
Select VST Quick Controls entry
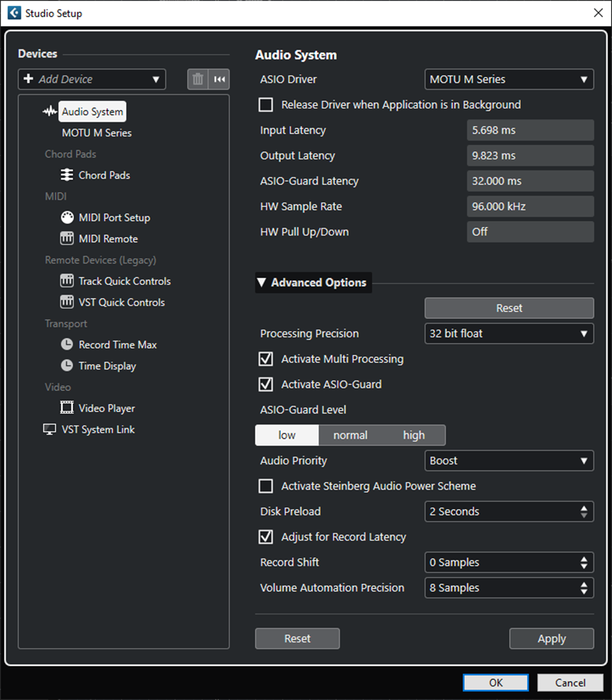point(122,302)
